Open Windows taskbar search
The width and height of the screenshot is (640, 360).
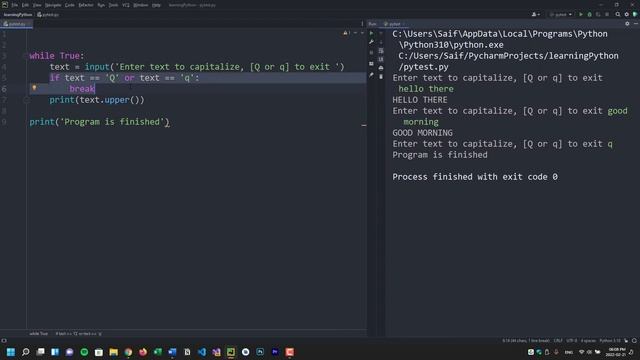point(25,352)
